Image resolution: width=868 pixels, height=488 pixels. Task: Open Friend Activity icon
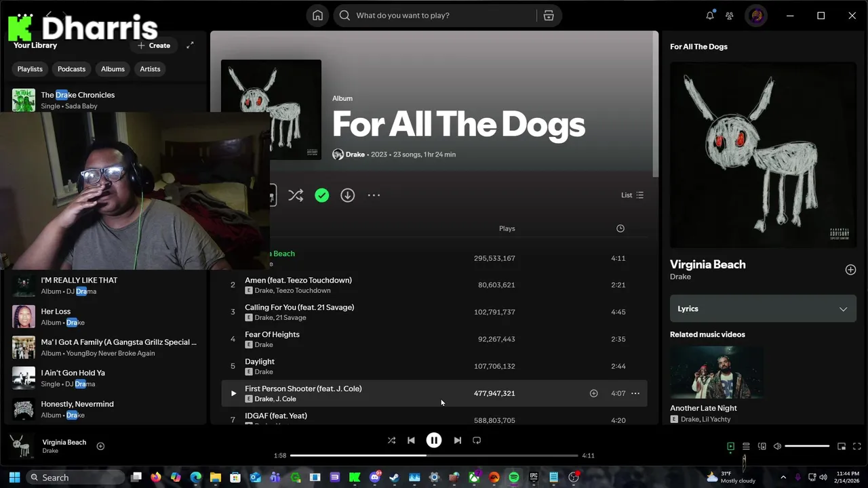pos(730,16)
